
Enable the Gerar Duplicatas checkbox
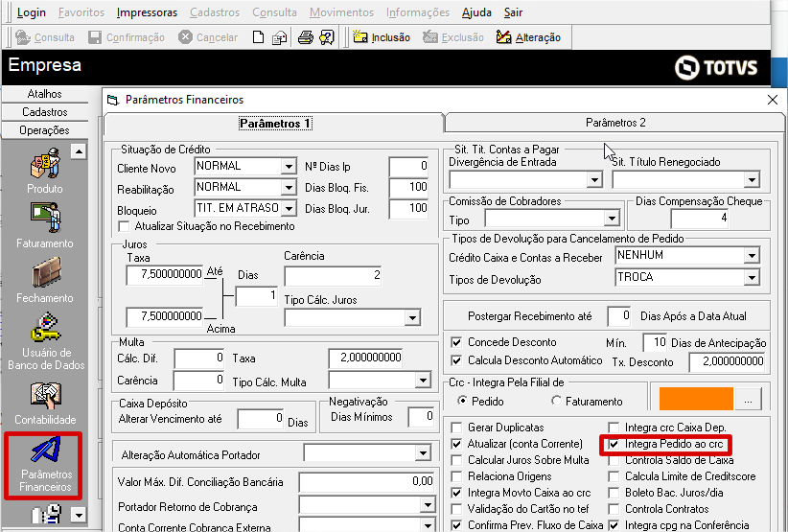point(456,428)
